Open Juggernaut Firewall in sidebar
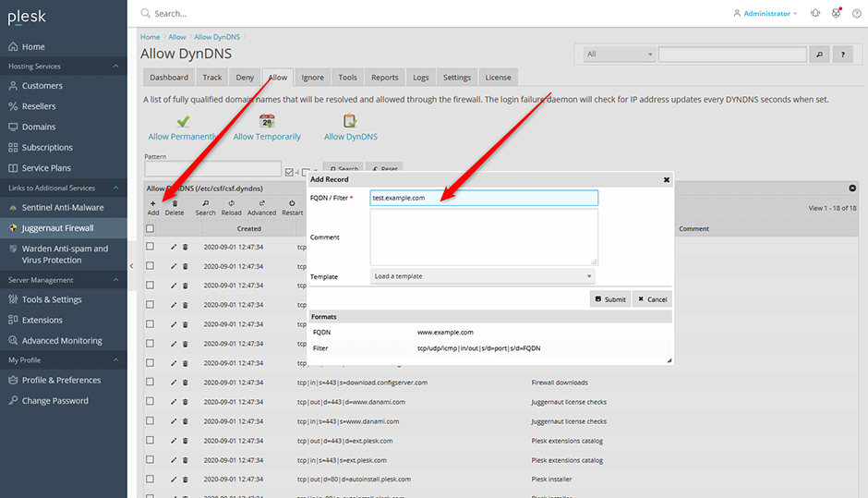This screenshot has height=498, width=868. click(x=64, y=227)
